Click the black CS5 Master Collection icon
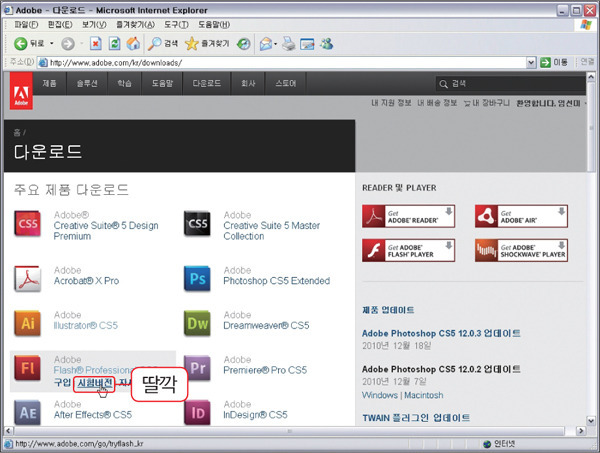Viewport: 600px width, 453px height. [x=197, y=224]
